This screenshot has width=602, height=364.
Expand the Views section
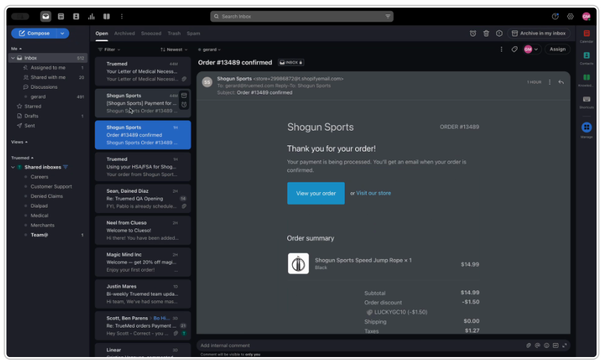[19, 142]
